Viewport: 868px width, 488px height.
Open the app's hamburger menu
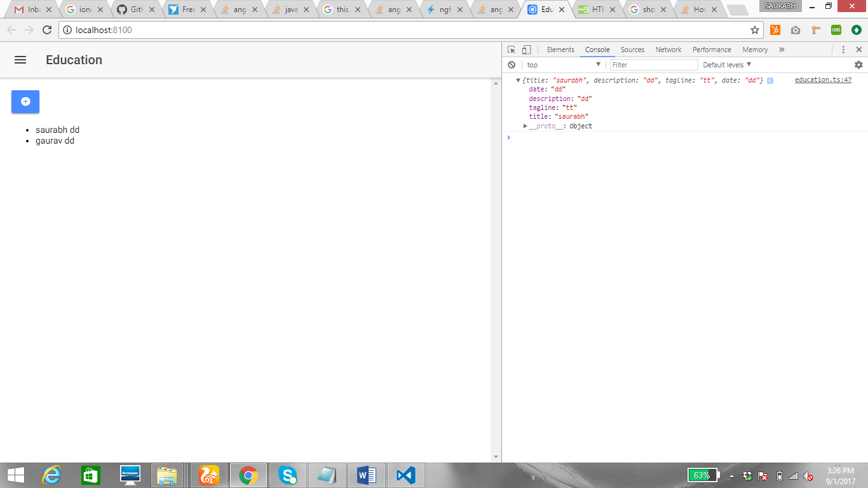point(20,60)
